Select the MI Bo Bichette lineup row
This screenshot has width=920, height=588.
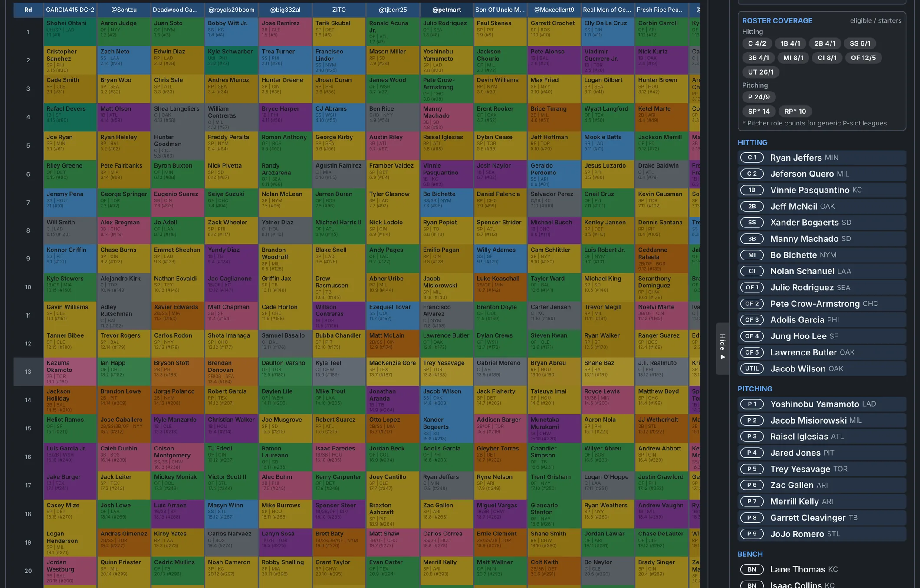(822, 255)
